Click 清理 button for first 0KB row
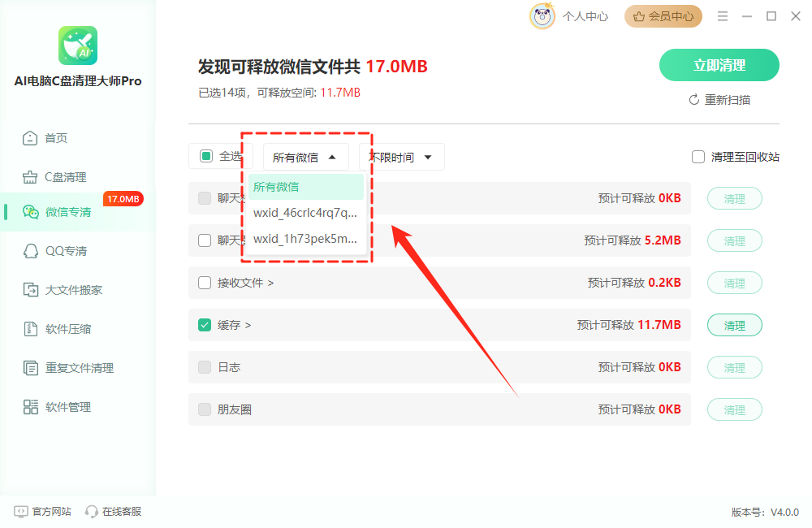Viewport: 812px width, 528px height. click(x=734, y=198)
